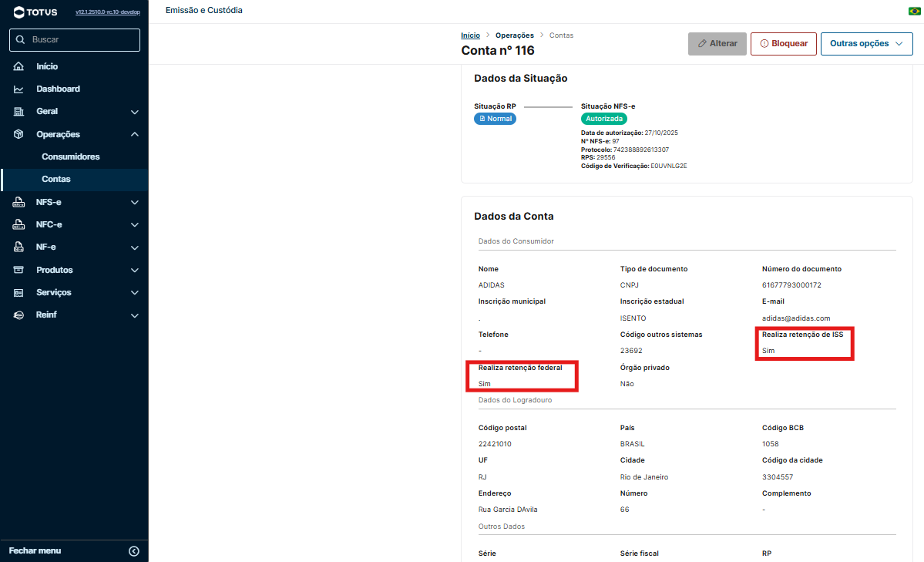
Task: Open the version number link
Action: (107, 12)
